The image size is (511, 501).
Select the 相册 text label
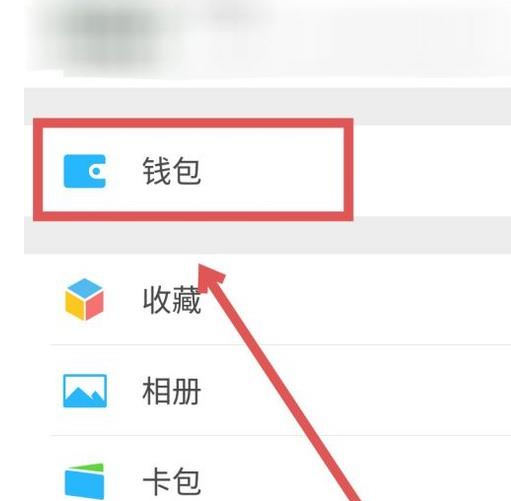[x=172, y=391]
